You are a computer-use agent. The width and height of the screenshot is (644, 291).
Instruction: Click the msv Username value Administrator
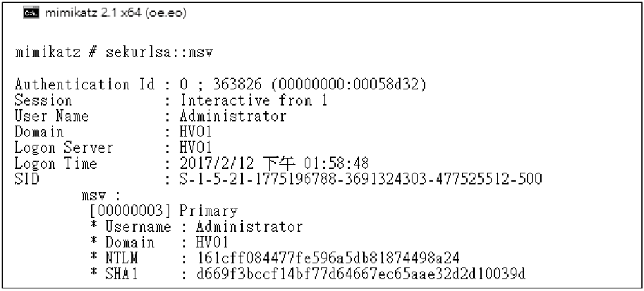[249, 227]
